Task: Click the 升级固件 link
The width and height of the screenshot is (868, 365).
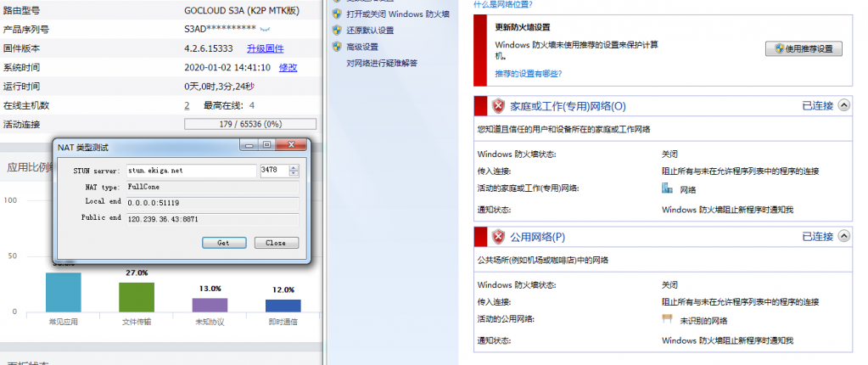Action: click(x=266, y=48)
